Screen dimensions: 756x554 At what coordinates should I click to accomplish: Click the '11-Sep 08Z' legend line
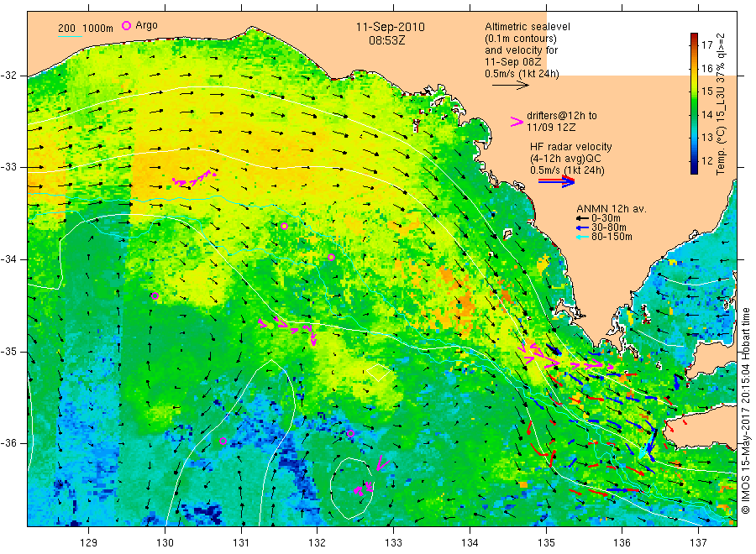[x=512, y=62]
